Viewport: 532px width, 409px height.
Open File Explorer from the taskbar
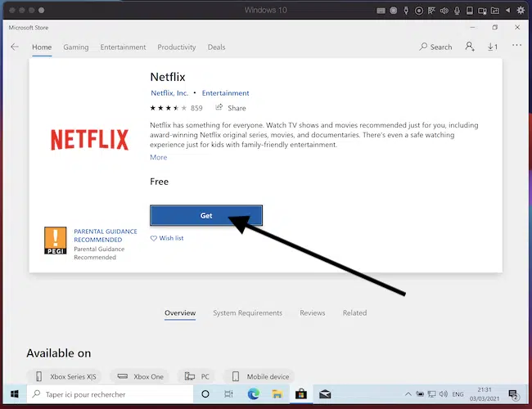click(x=277, y=394)
